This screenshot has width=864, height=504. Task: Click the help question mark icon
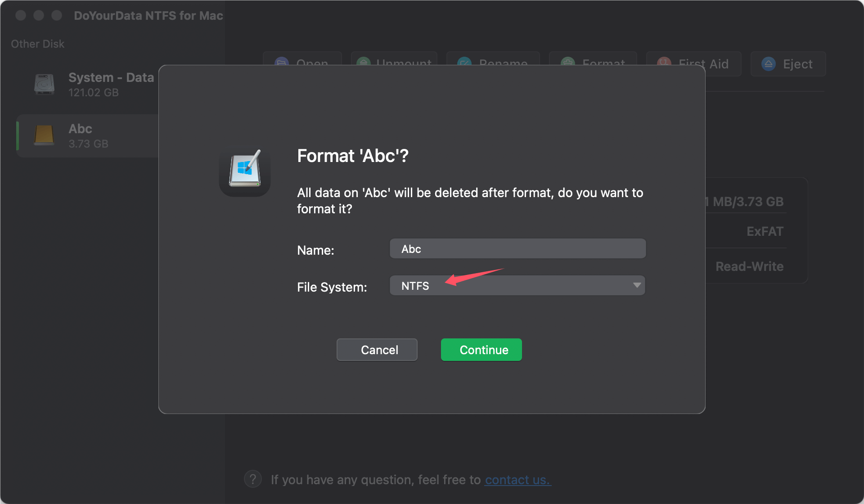252,478
